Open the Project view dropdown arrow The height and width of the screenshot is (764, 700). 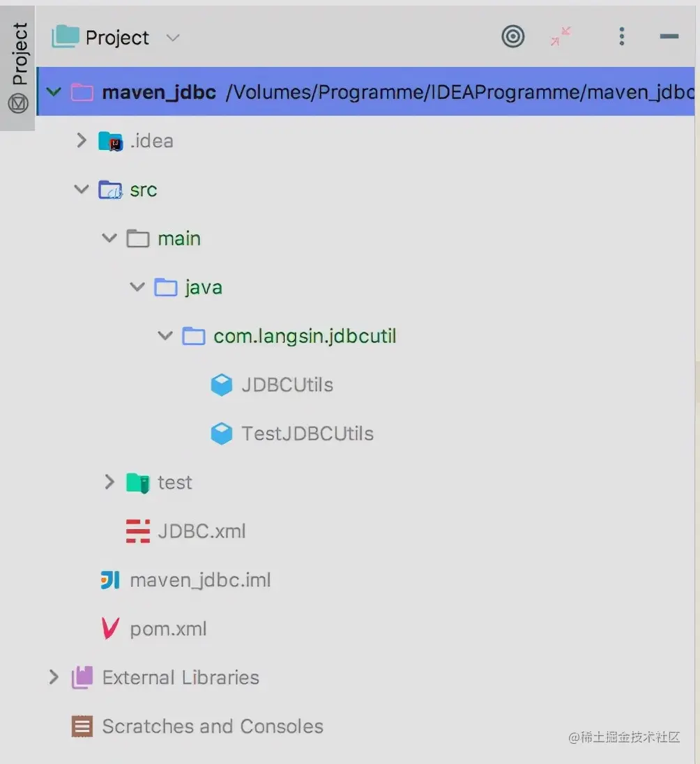click(x=173, y=38)
